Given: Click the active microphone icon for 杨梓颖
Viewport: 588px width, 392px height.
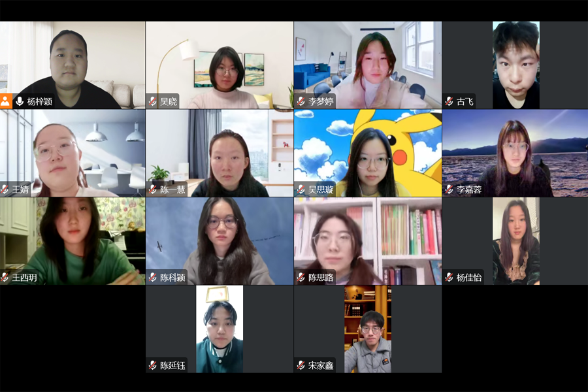Looking at the screenshot, I should (x=20, y=101).
